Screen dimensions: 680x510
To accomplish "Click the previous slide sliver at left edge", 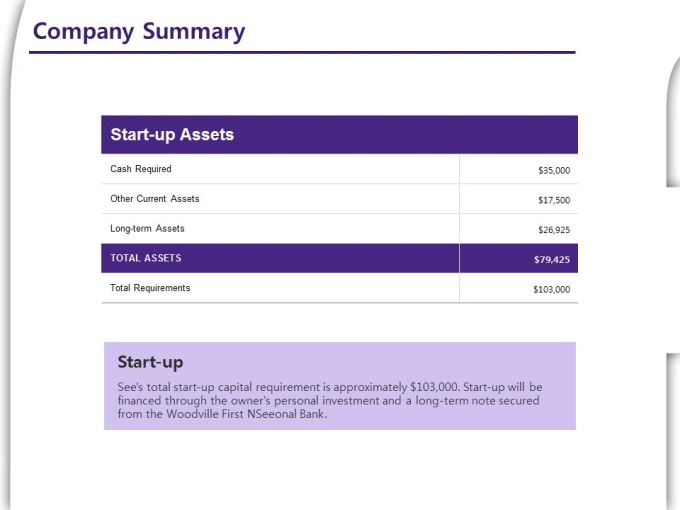I will tap(8, 250).
